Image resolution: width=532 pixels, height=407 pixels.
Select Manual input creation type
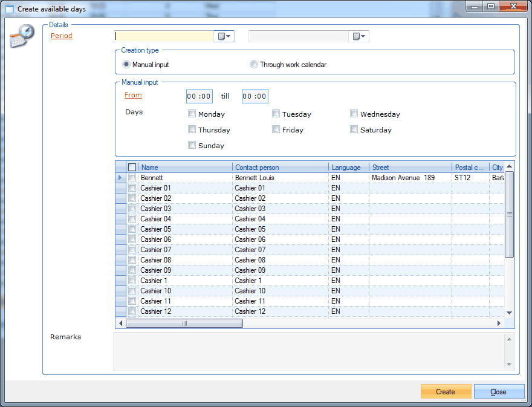tap(126, 65)
